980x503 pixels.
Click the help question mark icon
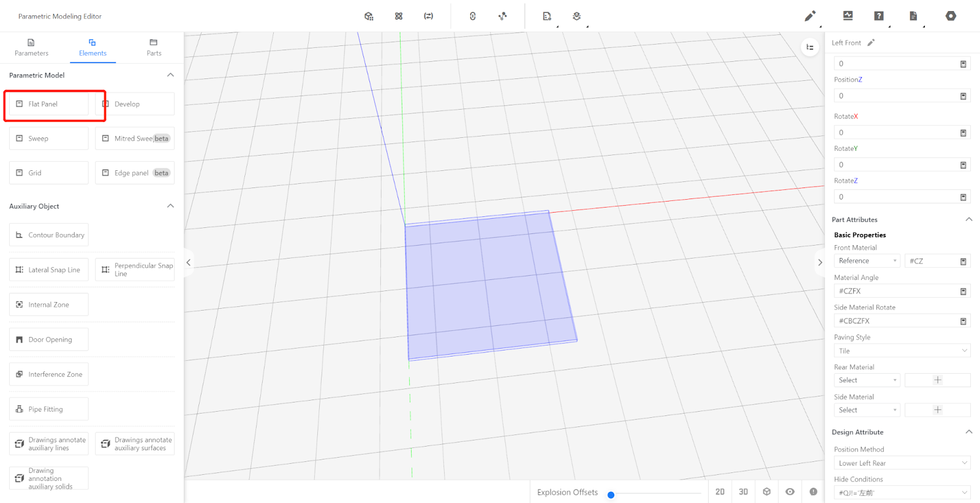(x=879, y=16)
